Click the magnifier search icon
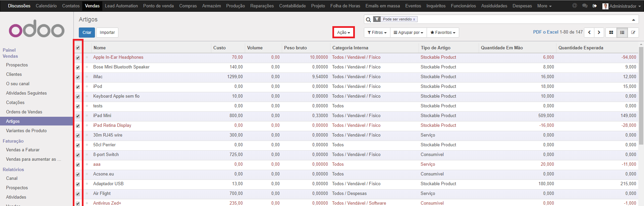The height and width of the screenshot is (206, 644). point(368,19)
